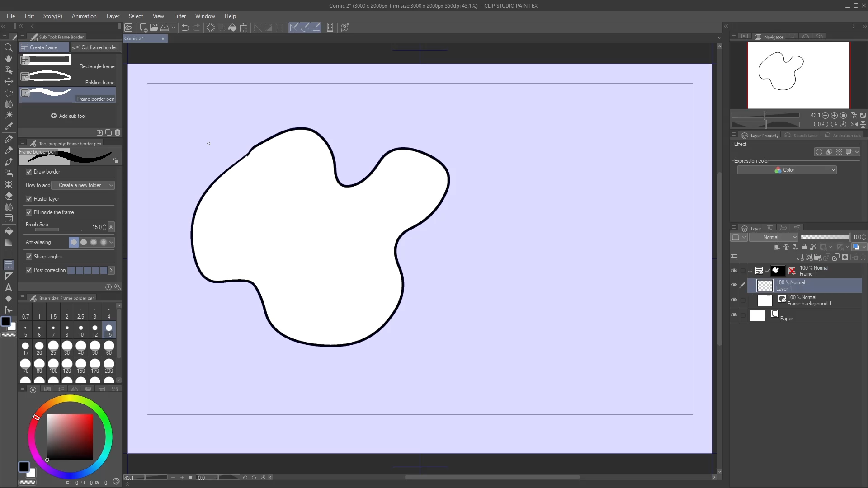Choose the Polyline frame sub tool
Image resolution: width=868 pixels, height=488 pixels.
[x=68, y=78]
